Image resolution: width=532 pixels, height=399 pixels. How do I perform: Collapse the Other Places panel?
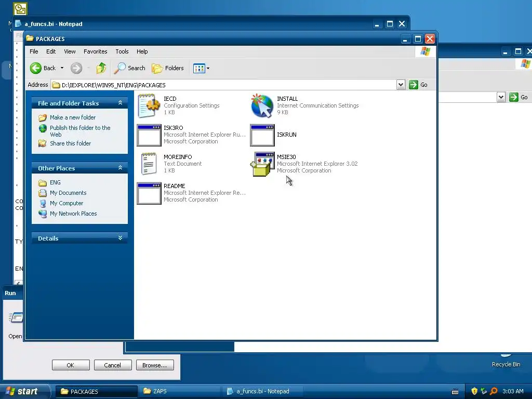tap(120, 168)
